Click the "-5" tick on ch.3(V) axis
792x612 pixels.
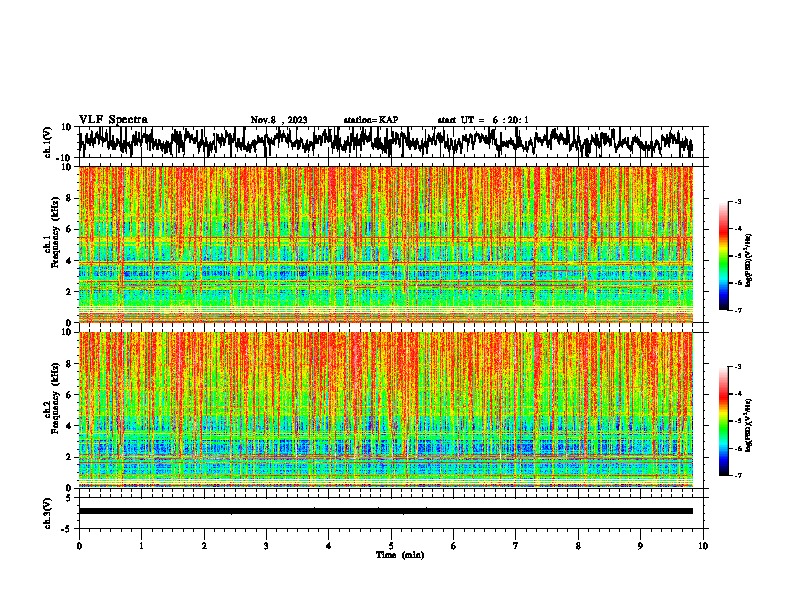pyautogui.click(x=68, y=529)
